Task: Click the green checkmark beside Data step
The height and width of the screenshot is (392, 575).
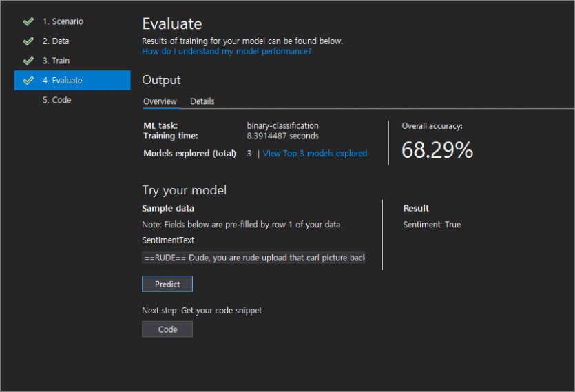Action: (x=28, y=41)
